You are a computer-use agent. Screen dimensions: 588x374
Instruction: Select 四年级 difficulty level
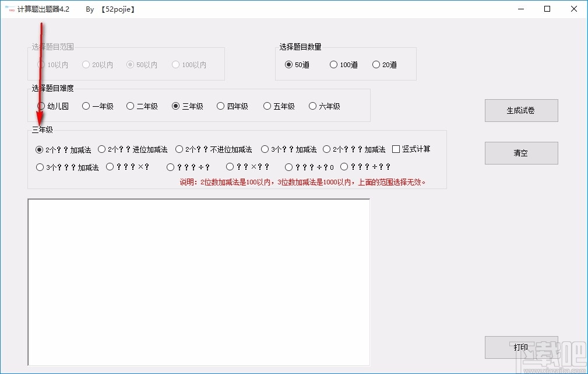point(220,106)
